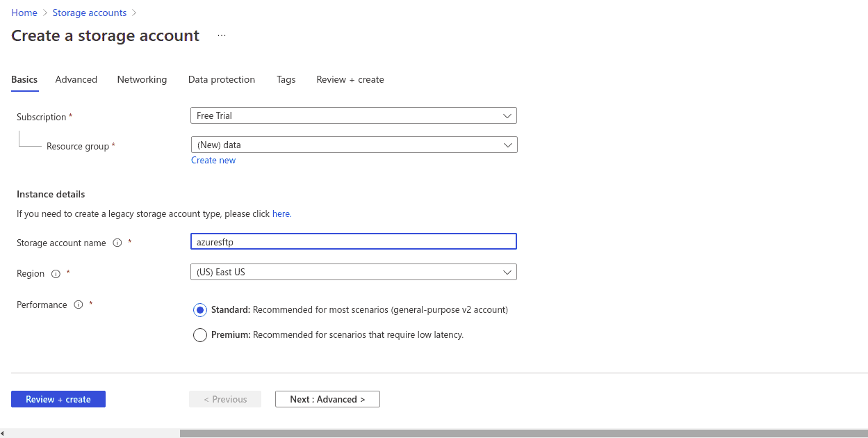Switch to the Review + create tab

point(350,80)
